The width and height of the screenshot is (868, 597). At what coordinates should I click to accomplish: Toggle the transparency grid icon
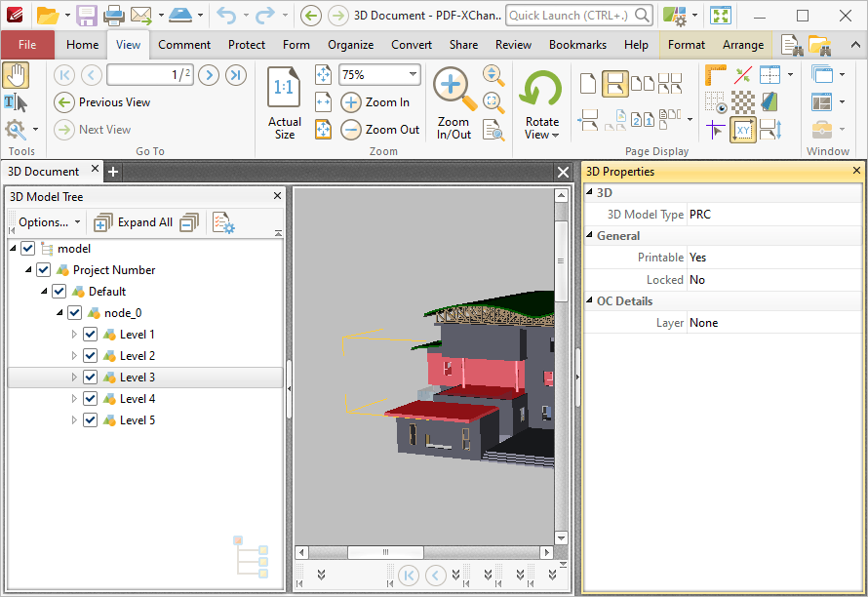point(743,102)
